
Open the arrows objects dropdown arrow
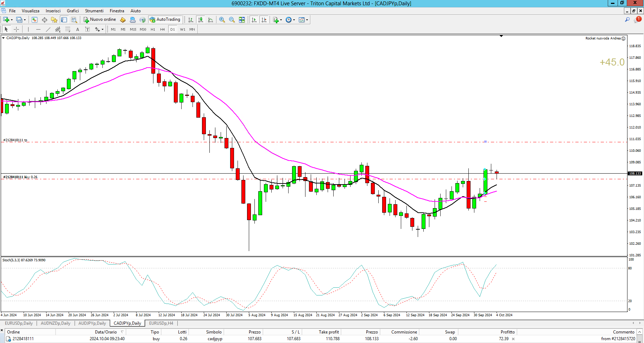click(102, 29)
